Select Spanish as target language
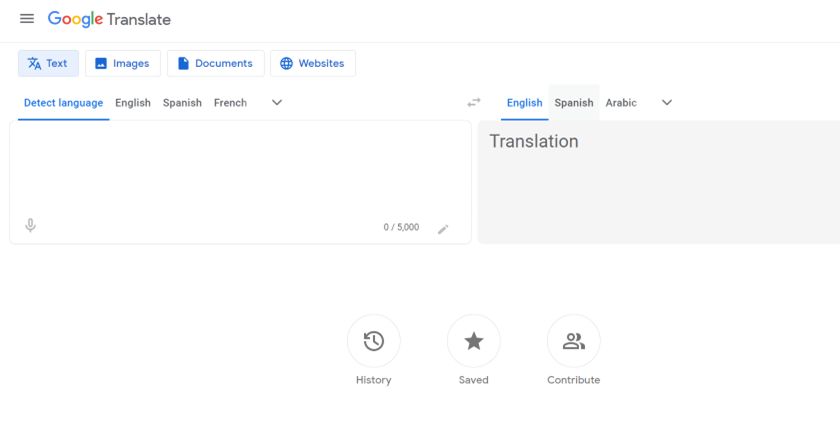Viewport: 840px width, 422px height. pyautogui.click(x=574, y=103)
